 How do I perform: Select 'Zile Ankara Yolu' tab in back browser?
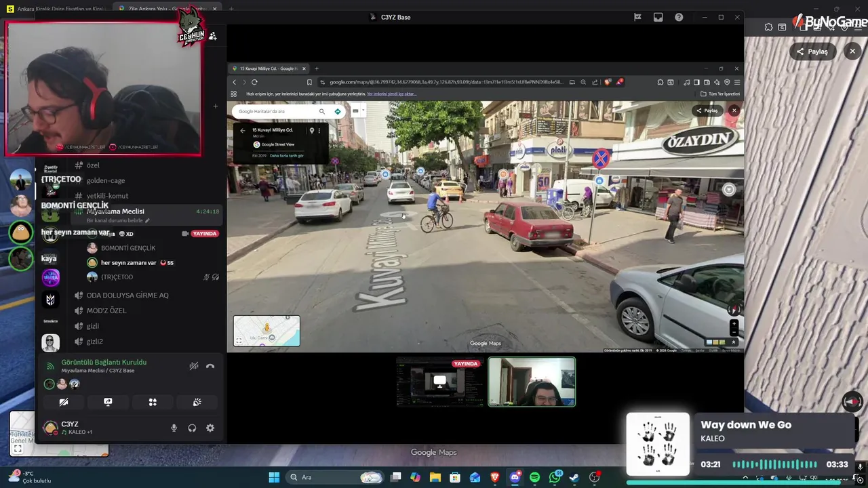167,9
